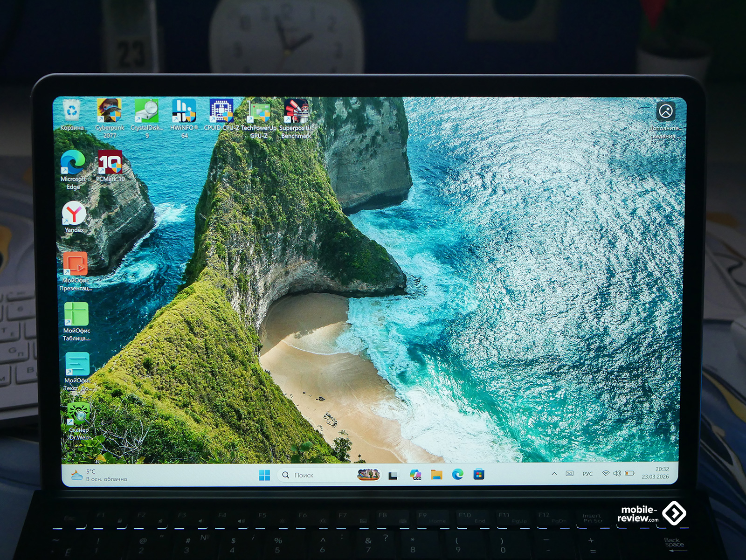Open File Explorer from the taskbar
Viewport: 746px width, 560px height.
(x=436, y=475)
